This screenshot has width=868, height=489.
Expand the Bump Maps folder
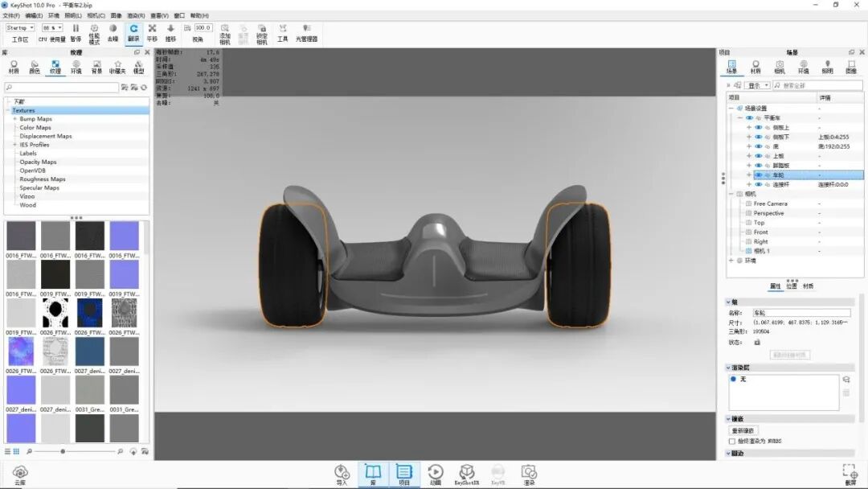[15, 118]
